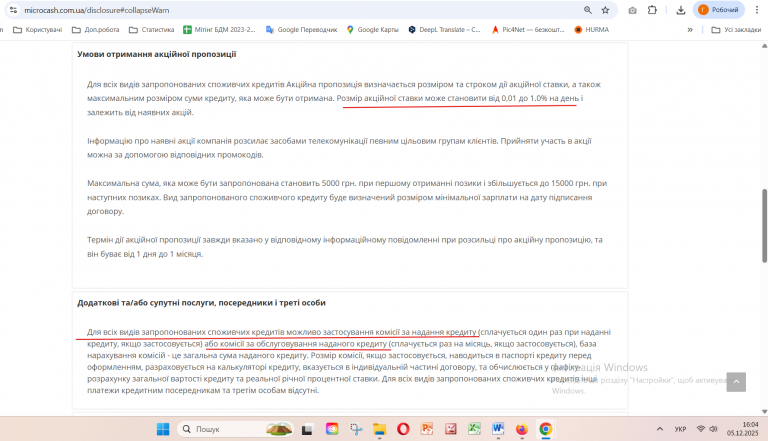Bookmark this page with the star icon
This screenshot has width=768, height=441.
(605, 10)
